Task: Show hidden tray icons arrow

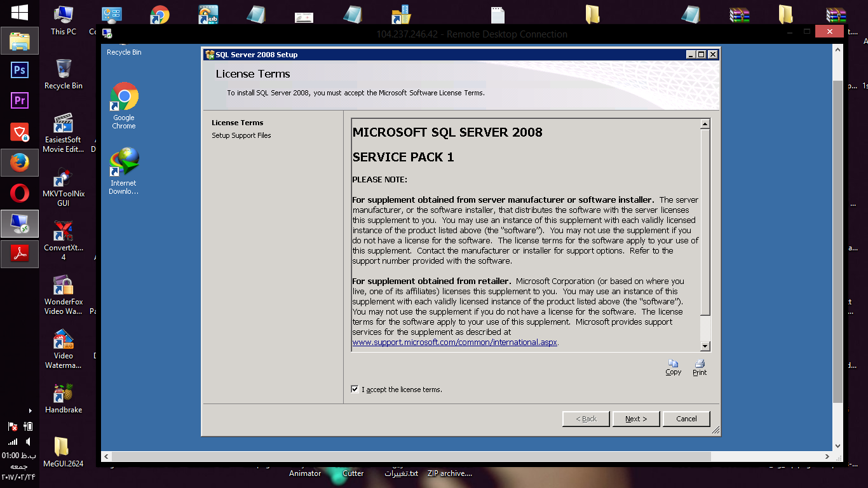Action: point(30,410)
